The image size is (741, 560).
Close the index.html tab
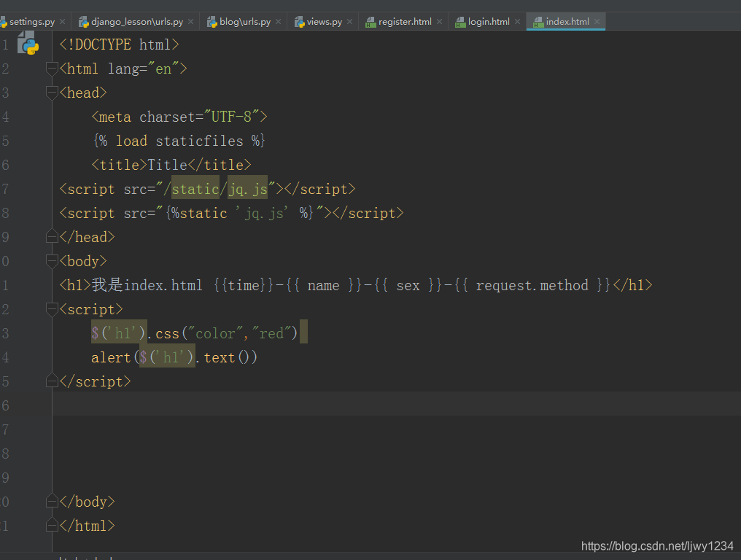pyautogui.click(x=597, y=22)
